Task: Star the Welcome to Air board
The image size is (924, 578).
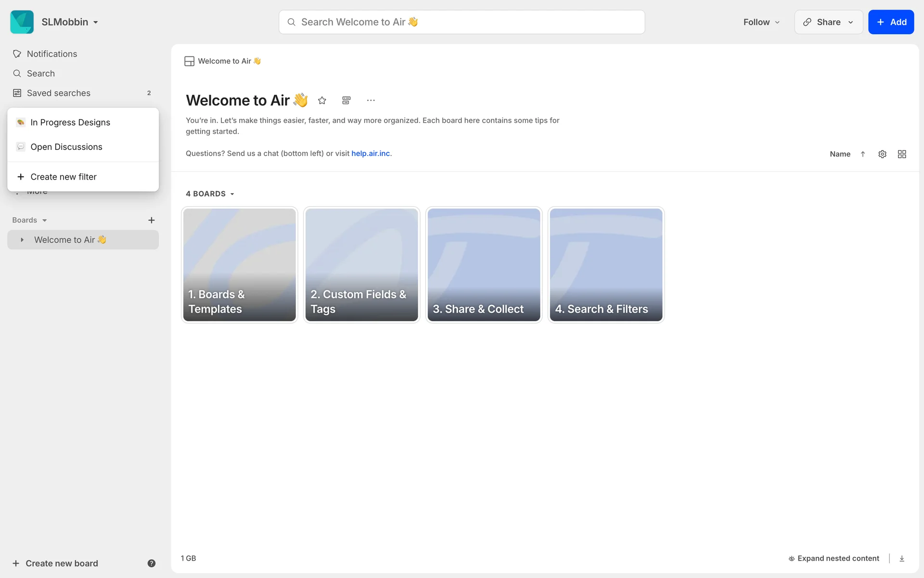Action: 322,100
